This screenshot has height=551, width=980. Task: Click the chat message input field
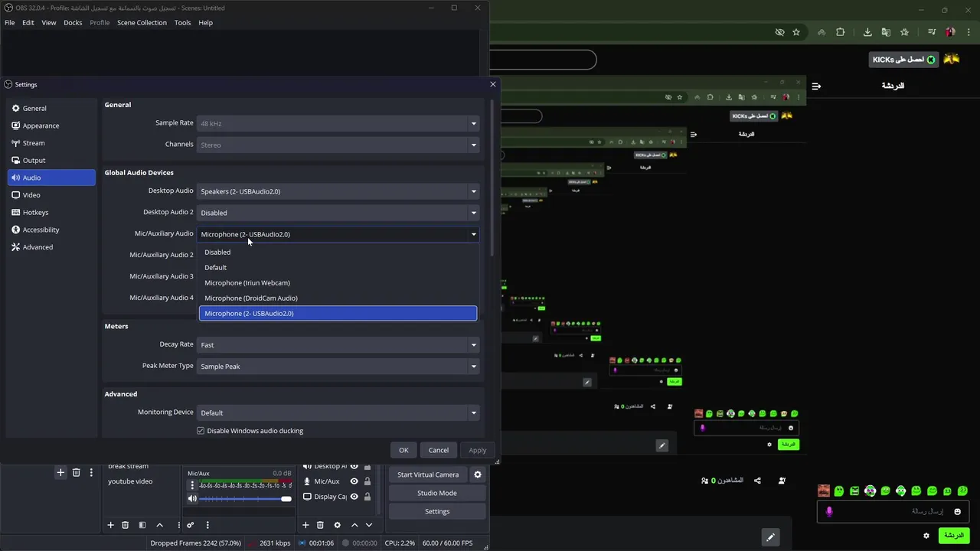click(x=893, y=511)
